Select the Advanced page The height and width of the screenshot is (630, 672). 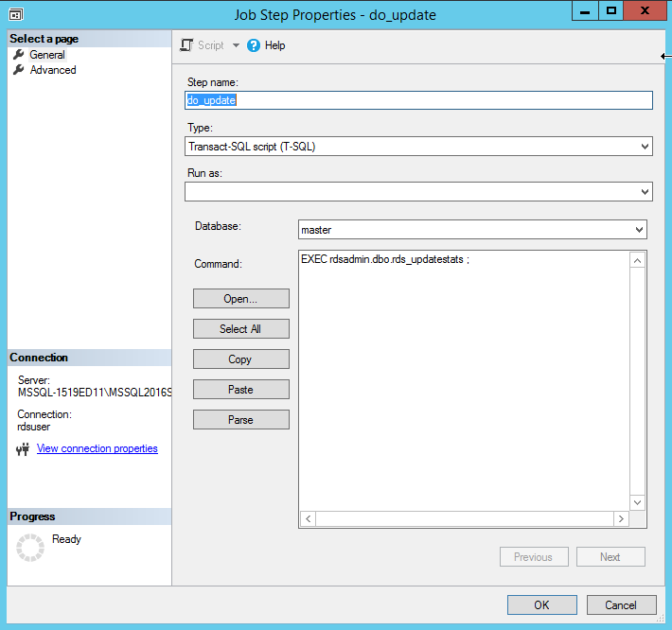click(53, 70)
